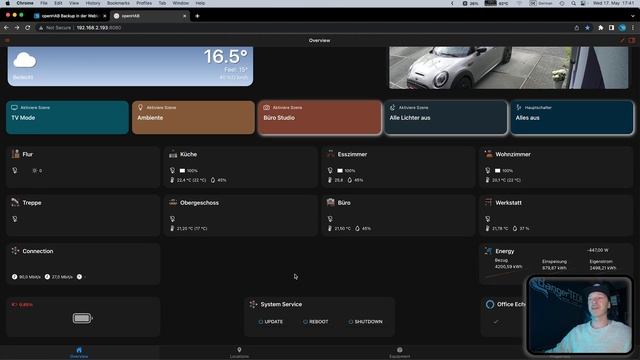This screenshot has width=640, height=360.
Task: Click the humidity drop icon in Büro
Action: coord(358,229)
